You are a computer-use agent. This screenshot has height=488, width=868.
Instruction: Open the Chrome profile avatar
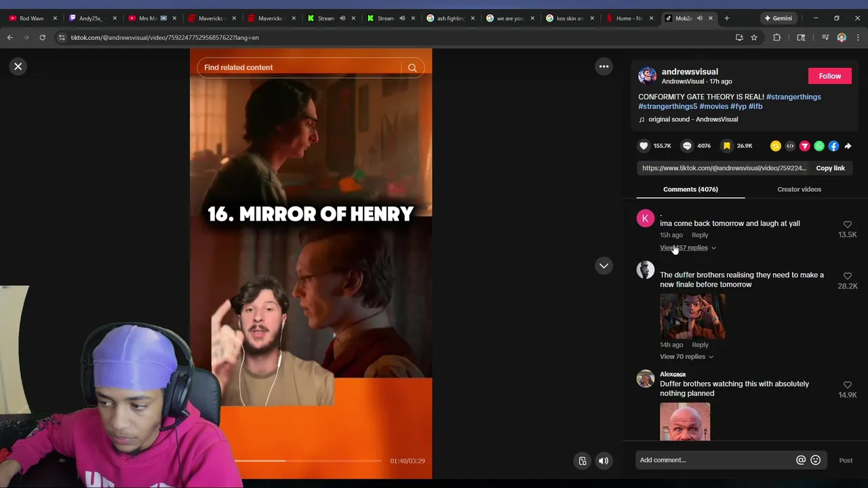click(x=842, y=37)
